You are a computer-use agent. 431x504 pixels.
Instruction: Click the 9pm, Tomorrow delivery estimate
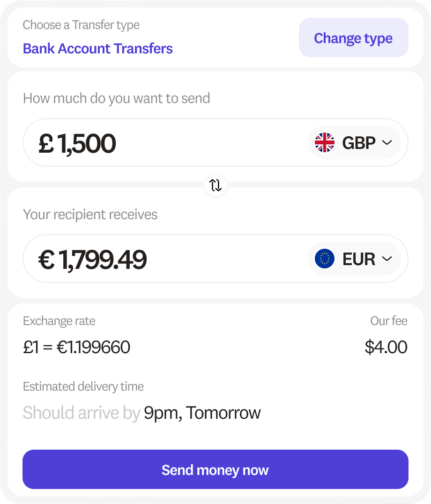coord(202,413)
